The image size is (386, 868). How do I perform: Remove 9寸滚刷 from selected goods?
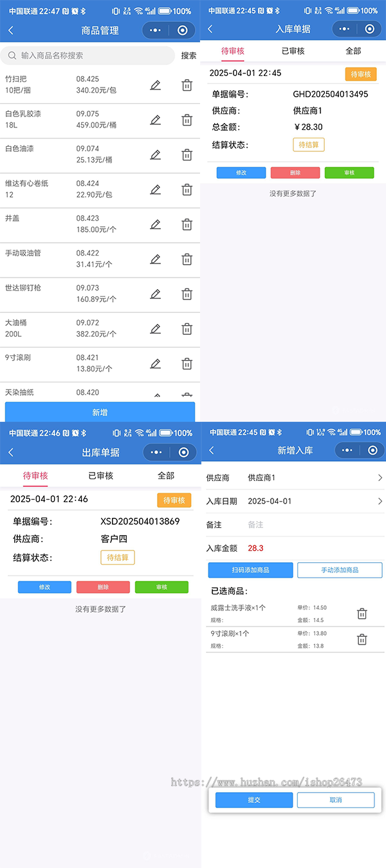point(362,639)
